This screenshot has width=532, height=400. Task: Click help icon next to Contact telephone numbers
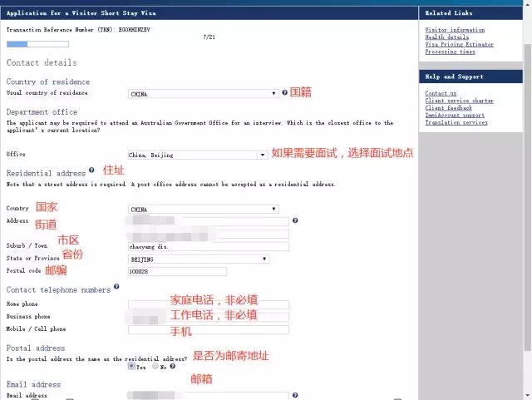pyautogui.click(x=116, y=287)
